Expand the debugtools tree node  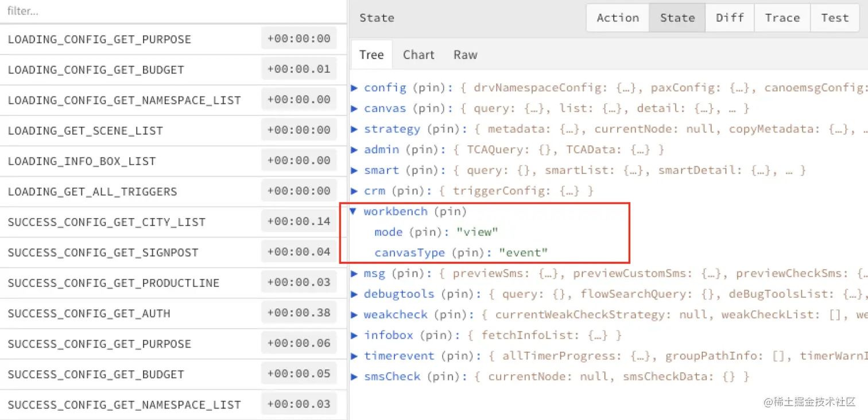tap(355, 294)
